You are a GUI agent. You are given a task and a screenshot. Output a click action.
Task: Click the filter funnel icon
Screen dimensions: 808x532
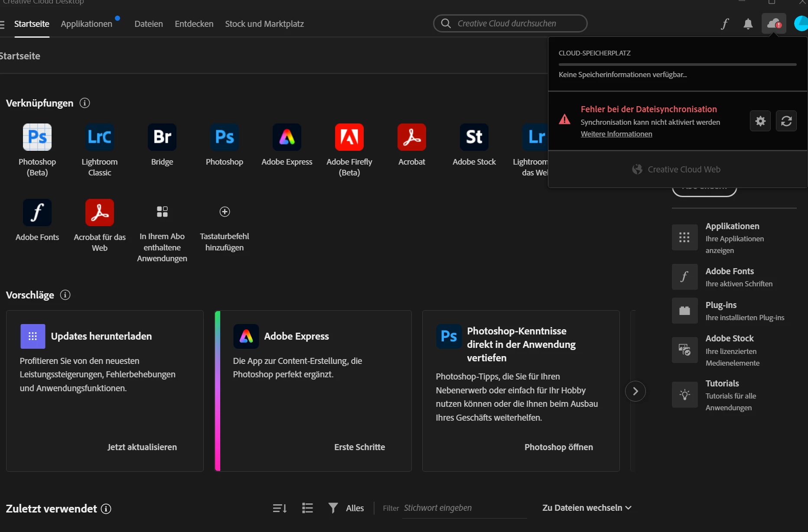click(x=333, y=508)
